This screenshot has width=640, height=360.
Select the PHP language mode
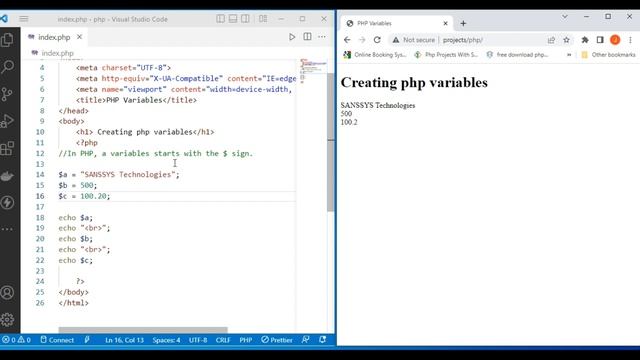(246, 340)
